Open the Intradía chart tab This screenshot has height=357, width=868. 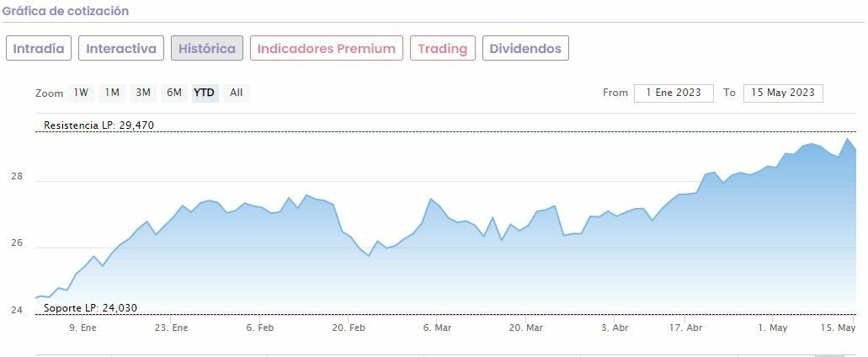39,48
